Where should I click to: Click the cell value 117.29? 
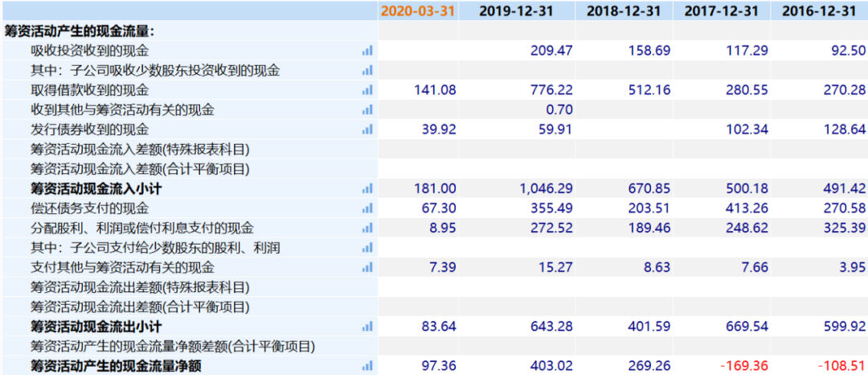[747, 51]
